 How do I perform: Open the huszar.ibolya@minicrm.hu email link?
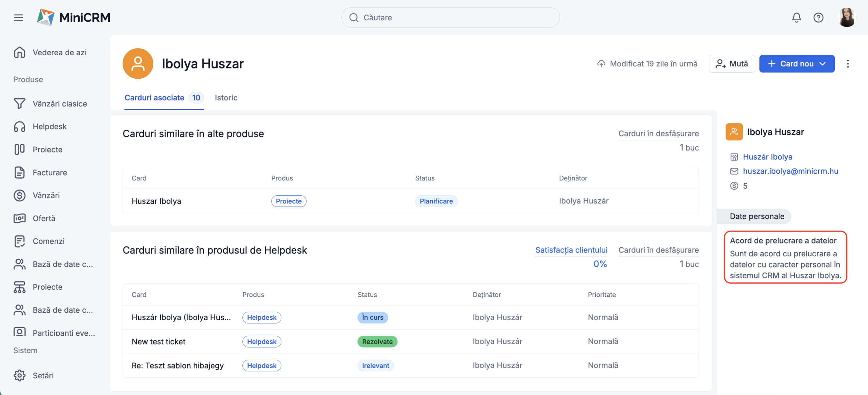790,171
